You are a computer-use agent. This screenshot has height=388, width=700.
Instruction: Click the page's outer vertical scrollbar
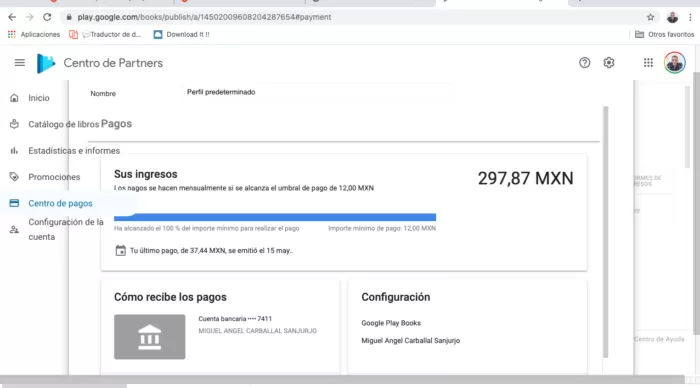(x=696, y=203)
